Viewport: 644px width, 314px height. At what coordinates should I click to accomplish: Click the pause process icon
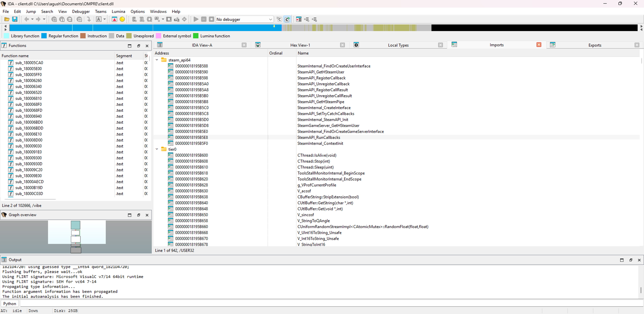(x=204, y=19)
